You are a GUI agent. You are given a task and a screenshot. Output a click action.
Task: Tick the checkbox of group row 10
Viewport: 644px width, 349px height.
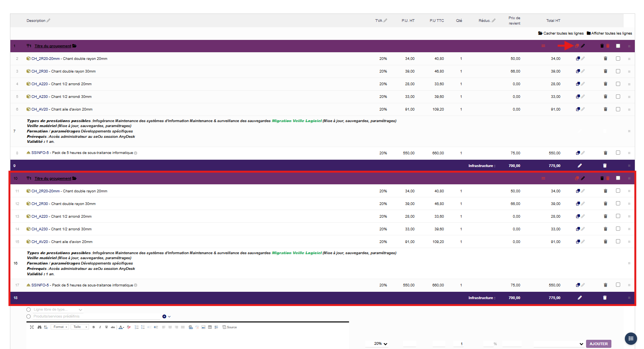(618, 178)
